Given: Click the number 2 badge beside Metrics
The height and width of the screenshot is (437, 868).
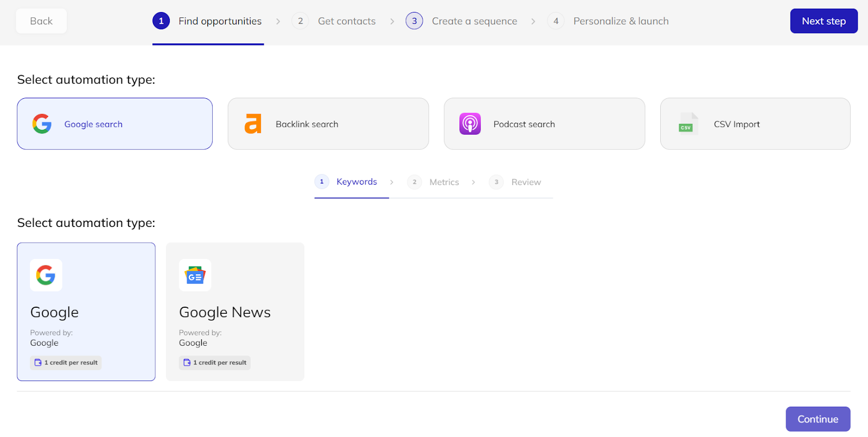Looking at the screenshot, I should (414, 182).
